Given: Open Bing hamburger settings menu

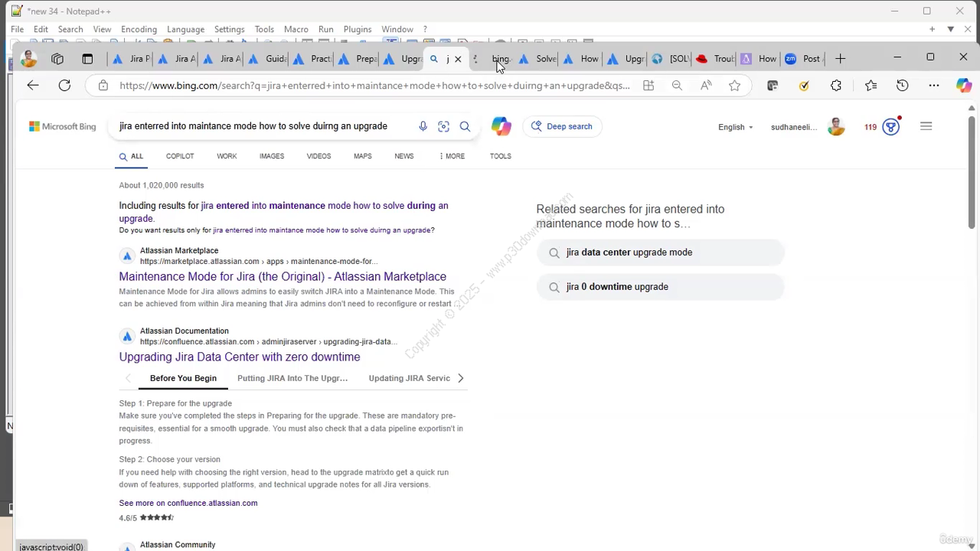Looking at the screenshot, I should (926, 126).
